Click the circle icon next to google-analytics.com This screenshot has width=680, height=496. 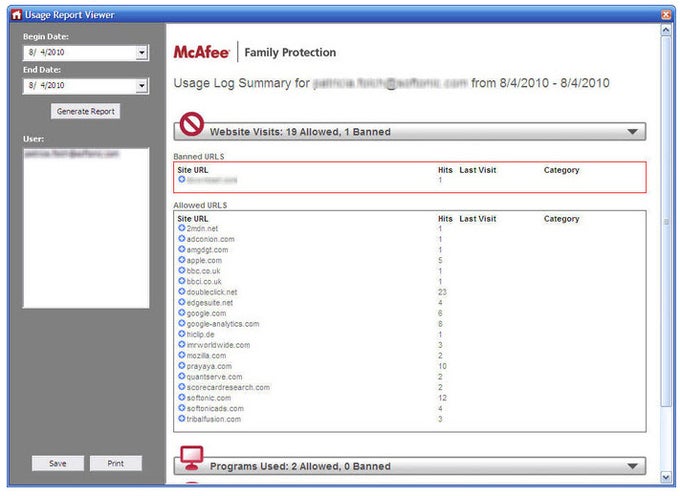[182, 323]
